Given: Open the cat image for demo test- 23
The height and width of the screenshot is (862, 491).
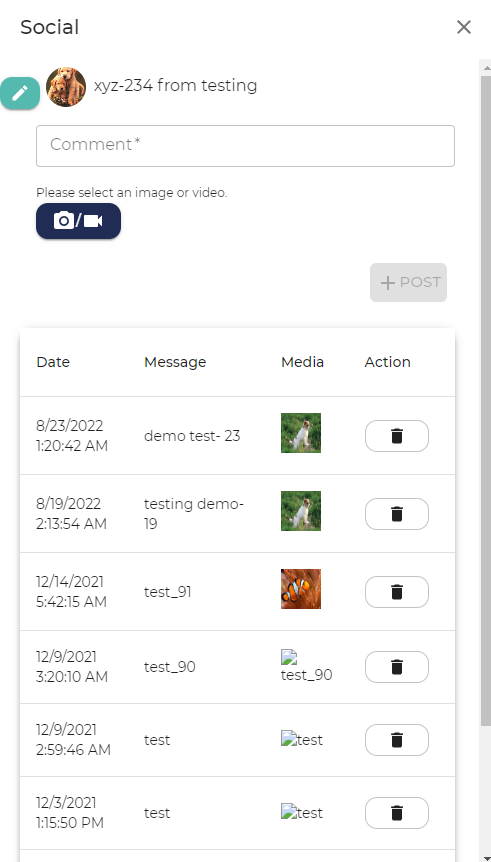Looking at the screenshot, I should tap(301, 433).
